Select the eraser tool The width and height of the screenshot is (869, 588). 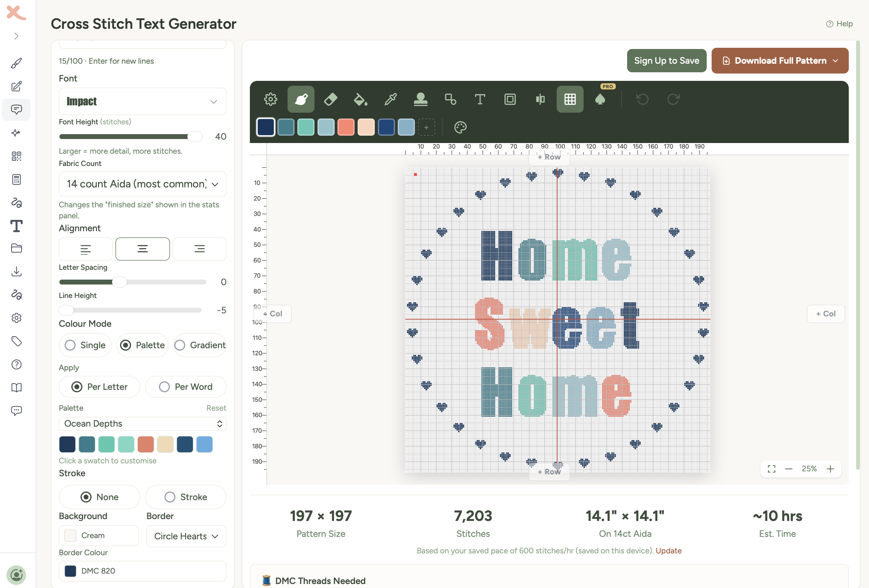point(331,99)
